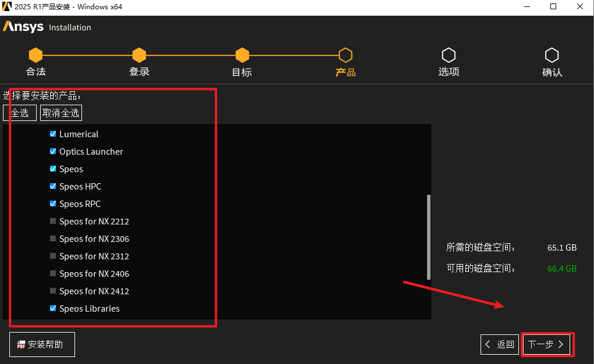Click the 产品 step label
594x364 pixels.
346,72
